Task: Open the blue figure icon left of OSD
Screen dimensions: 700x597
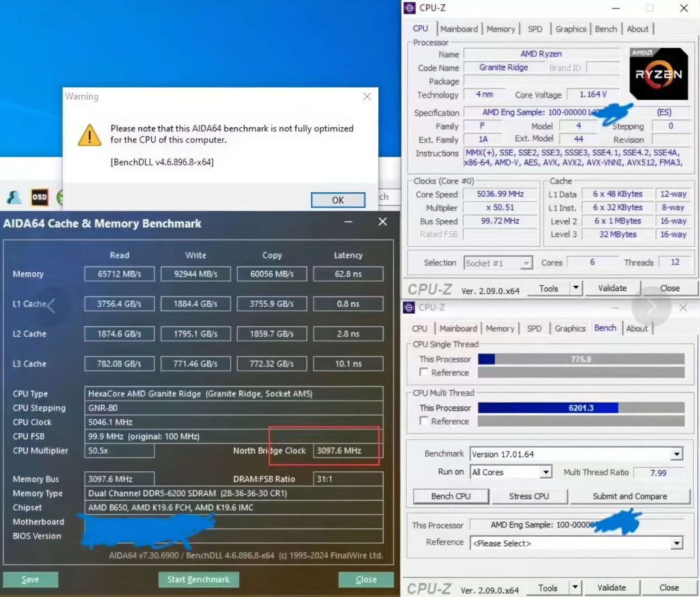Action: coord(14,197)
